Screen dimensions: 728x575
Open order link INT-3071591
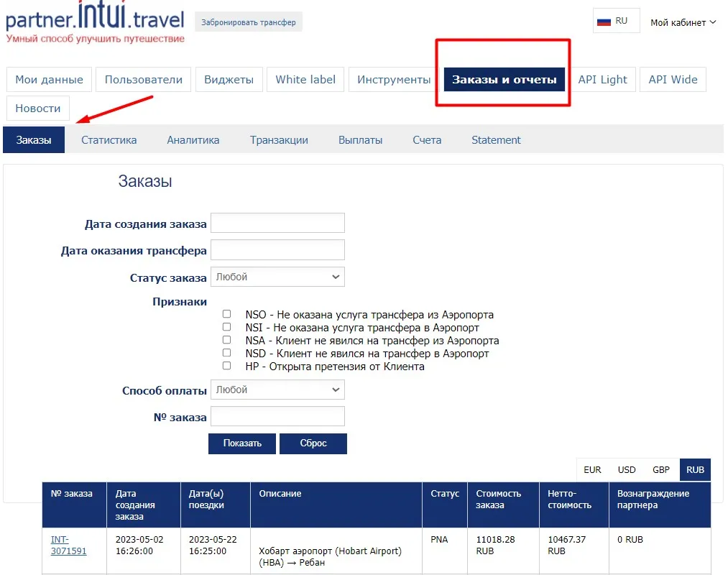tap(68, 545)
